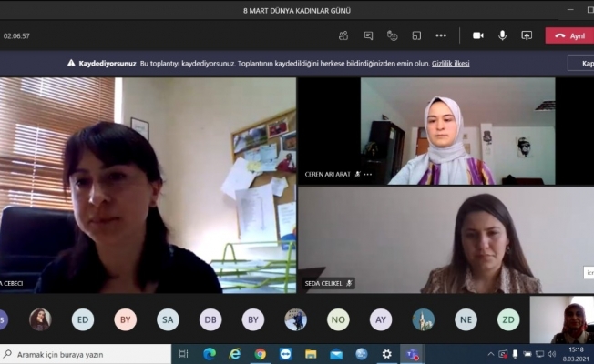
Task: Open the more actions ellipsis menu
Action: (x=441, y=35)
